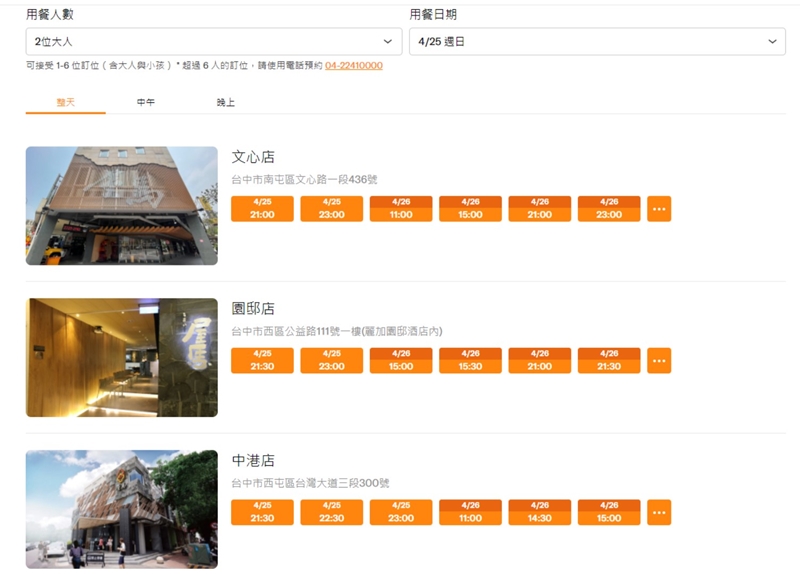Open more time slots for 中港店

tap(659, 512)
